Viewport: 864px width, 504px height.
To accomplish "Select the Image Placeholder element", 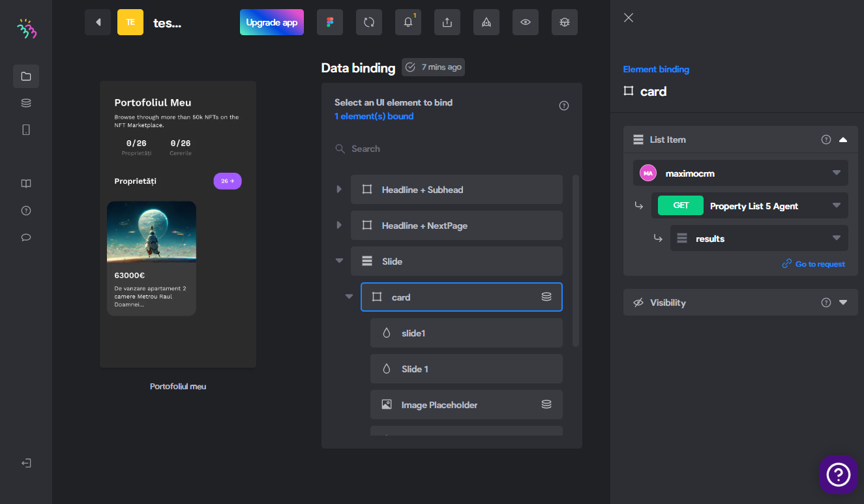I will click(466, 405).
